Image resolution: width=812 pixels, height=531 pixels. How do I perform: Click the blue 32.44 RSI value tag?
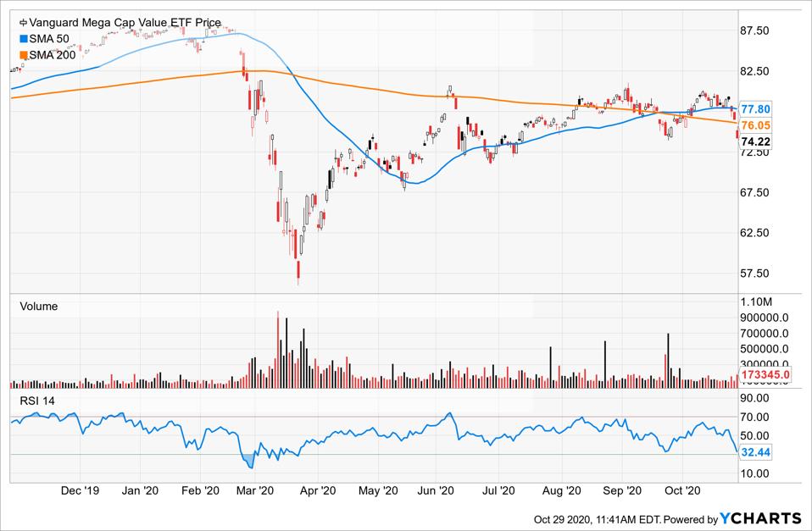coord(755,453)
